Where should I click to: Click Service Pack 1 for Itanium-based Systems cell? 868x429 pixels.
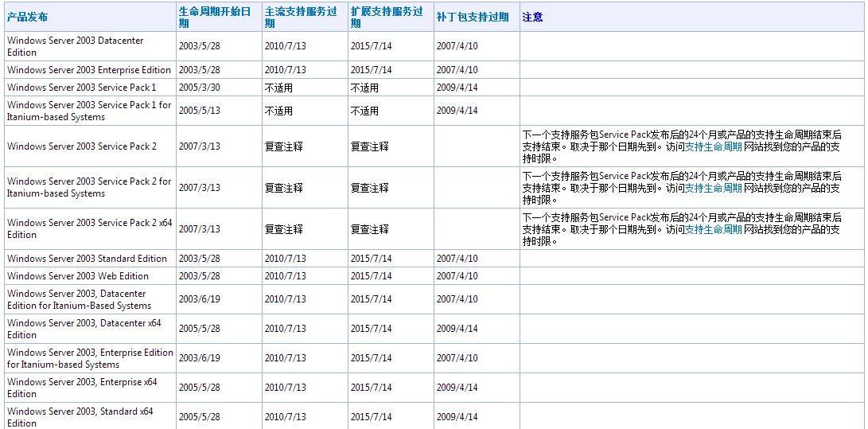tap(89, 111)
